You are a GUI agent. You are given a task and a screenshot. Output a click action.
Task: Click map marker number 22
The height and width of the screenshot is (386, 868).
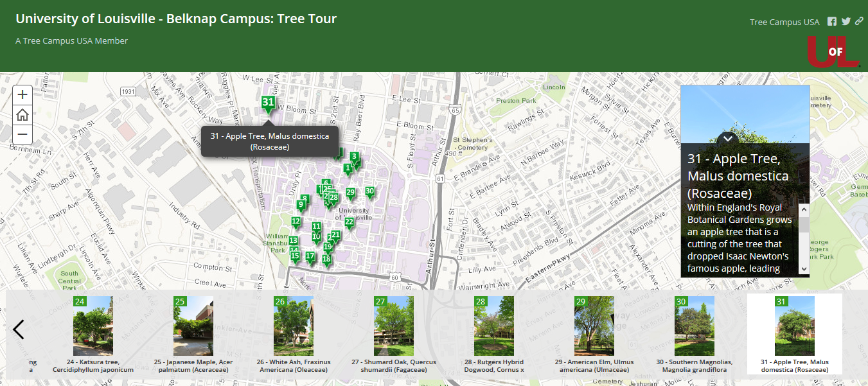(349, 222)
